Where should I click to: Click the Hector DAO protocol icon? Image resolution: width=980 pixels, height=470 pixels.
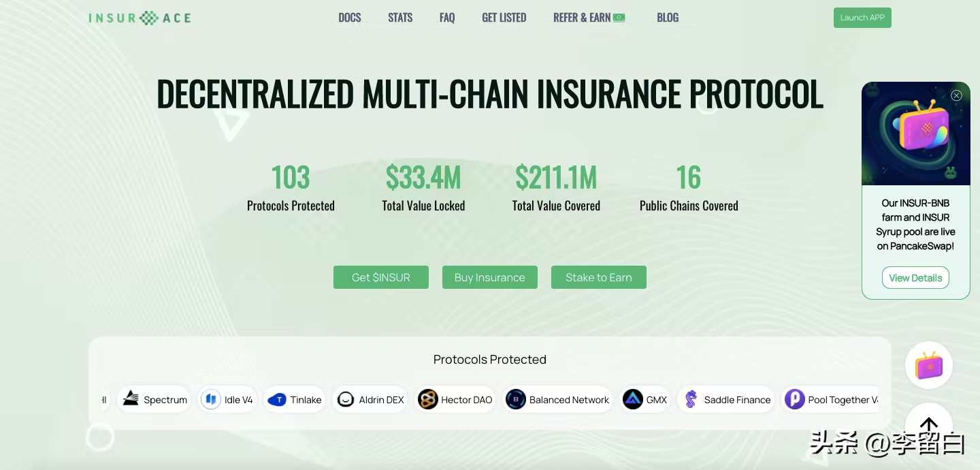[x=428, y=399]
